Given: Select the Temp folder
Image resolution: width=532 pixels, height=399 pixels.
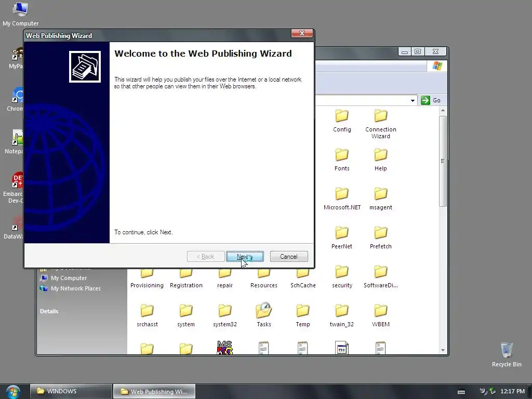Looking at the screenshot, I should pyautogui.click(x=303, y=316).
